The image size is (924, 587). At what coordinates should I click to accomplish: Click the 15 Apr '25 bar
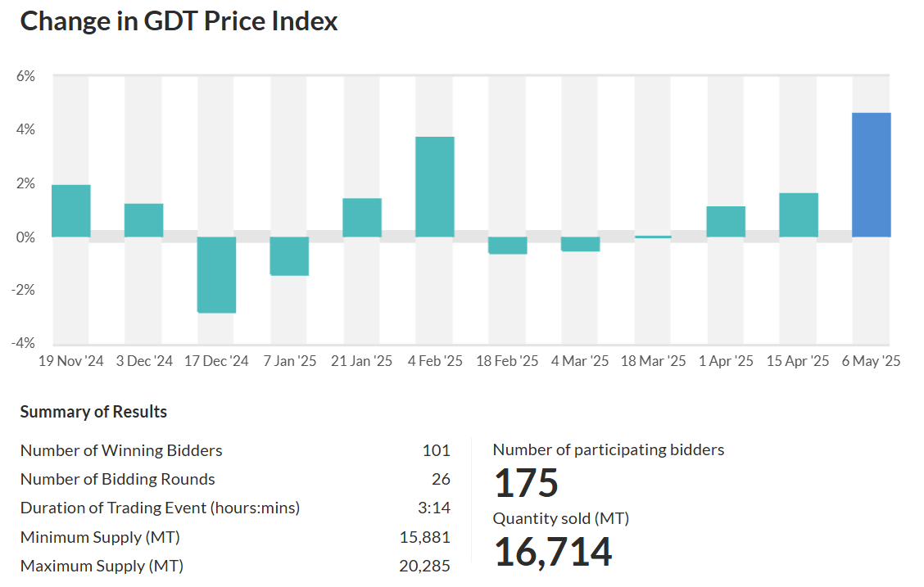click(799, 215)
